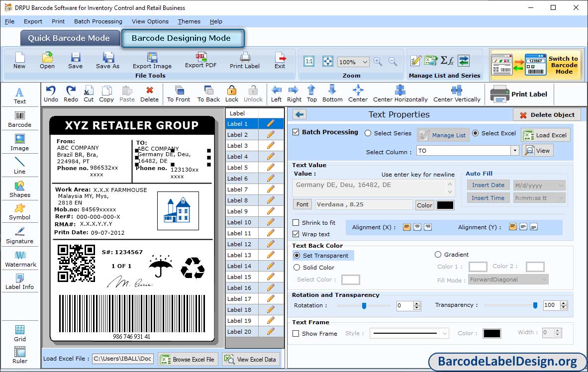Screen dimensions: 588x372
Task: Switch to Quick Barcode Mode tab
Action: point(70,38)
